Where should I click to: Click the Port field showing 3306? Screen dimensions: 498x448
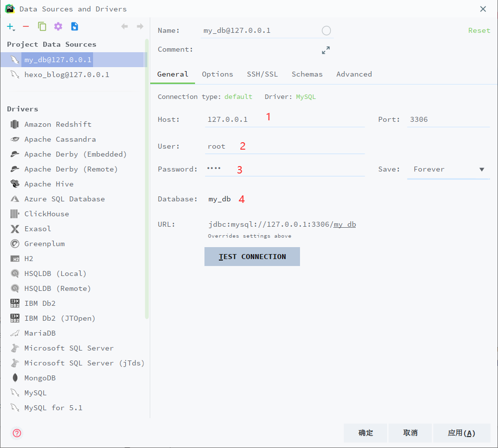click(448, 119)
